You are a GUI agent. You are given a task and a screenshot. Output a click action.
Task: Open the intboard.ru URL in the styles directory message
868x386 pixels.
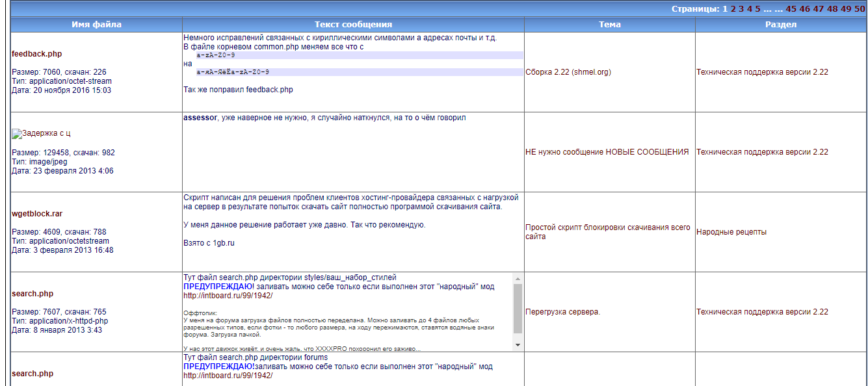[x=228, y=296]
